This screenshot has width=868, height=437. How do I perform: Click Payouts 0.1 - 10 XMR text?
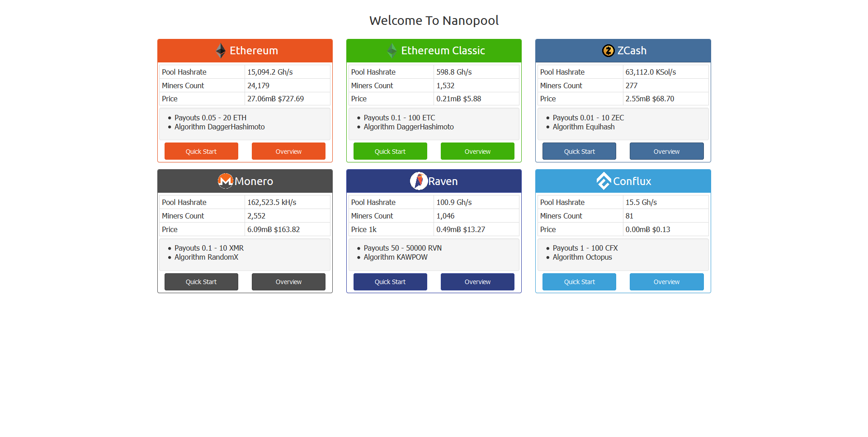pos(209,248)
